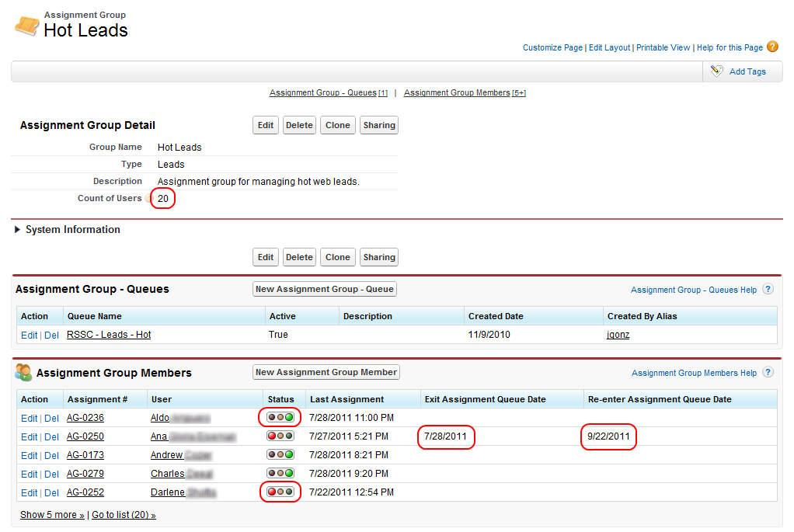
Task: Click the tag icon beside Add Tags
Action: (x=716, y=71)
